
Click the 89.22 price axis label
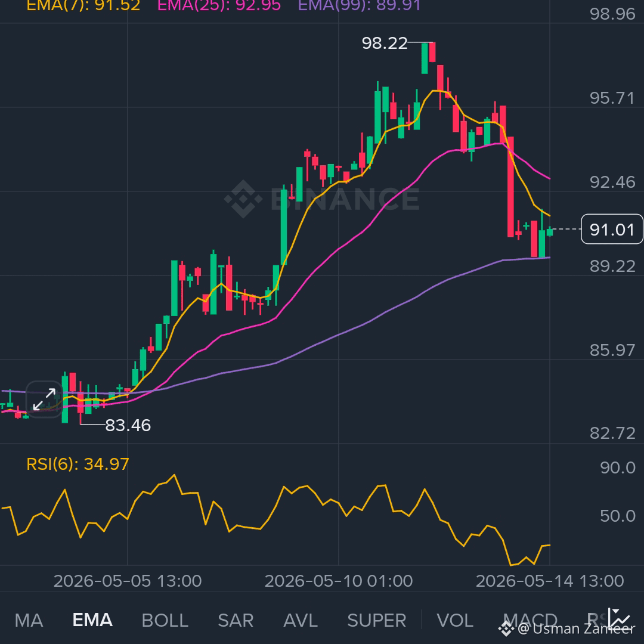[612, 266]
